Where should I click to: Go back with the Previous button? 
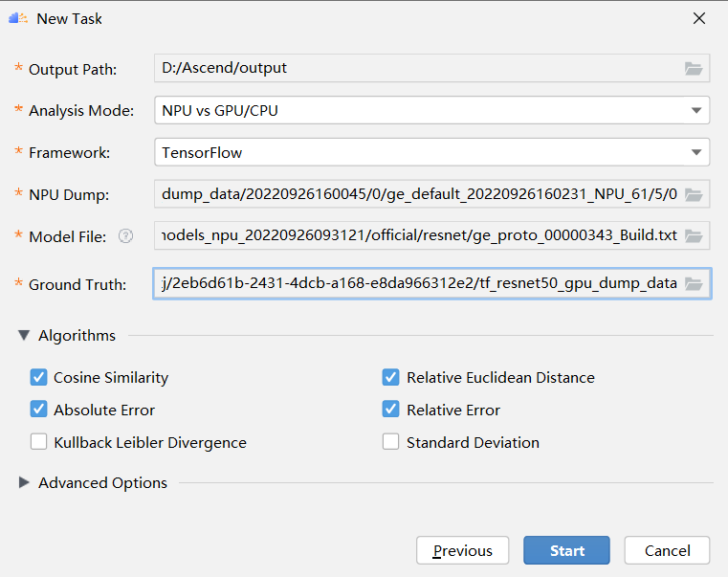(462, 550)
